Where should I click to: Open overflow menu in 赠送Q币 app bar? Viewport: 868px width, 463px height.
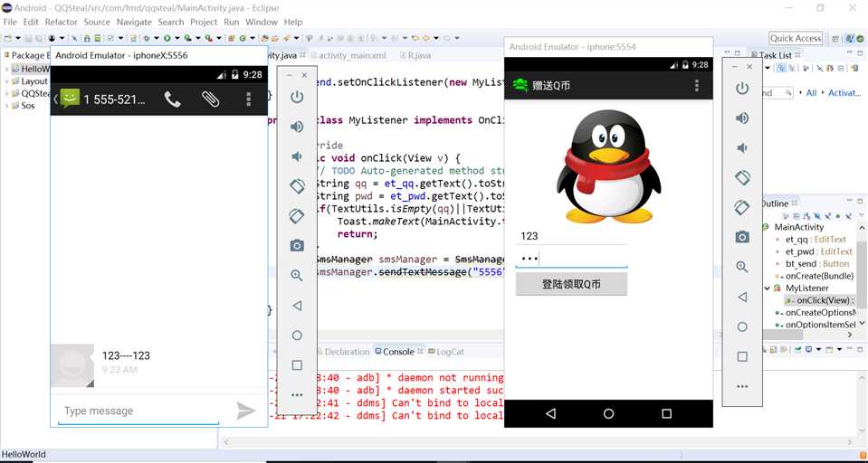click(x=696, y=85)
